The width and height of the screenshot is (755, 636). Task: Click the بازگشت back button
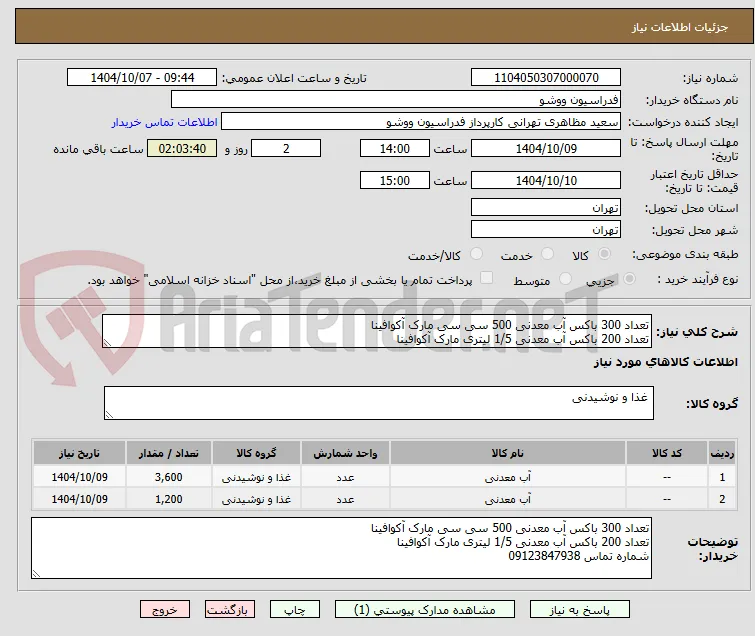[x=230, y=610]
